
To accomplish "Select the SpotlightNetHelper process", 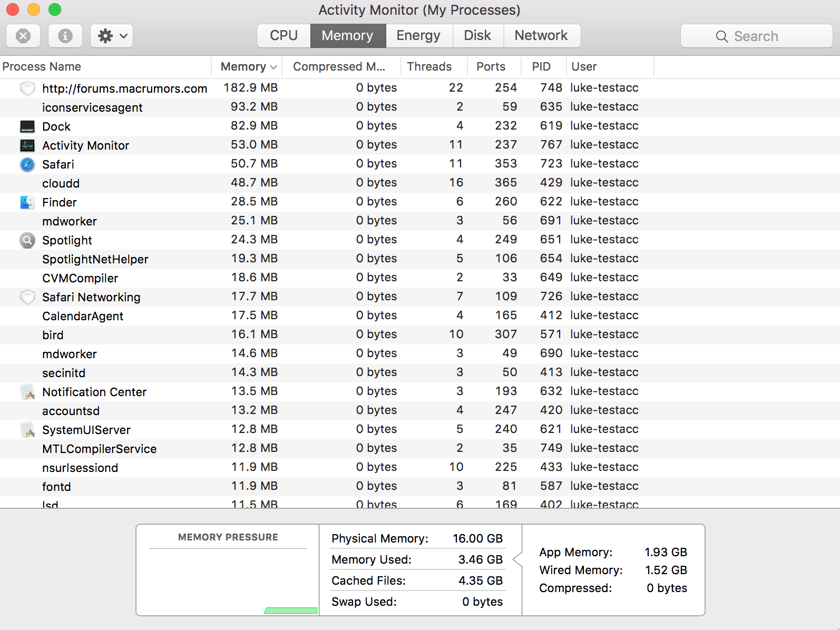I will pos(420,259).
